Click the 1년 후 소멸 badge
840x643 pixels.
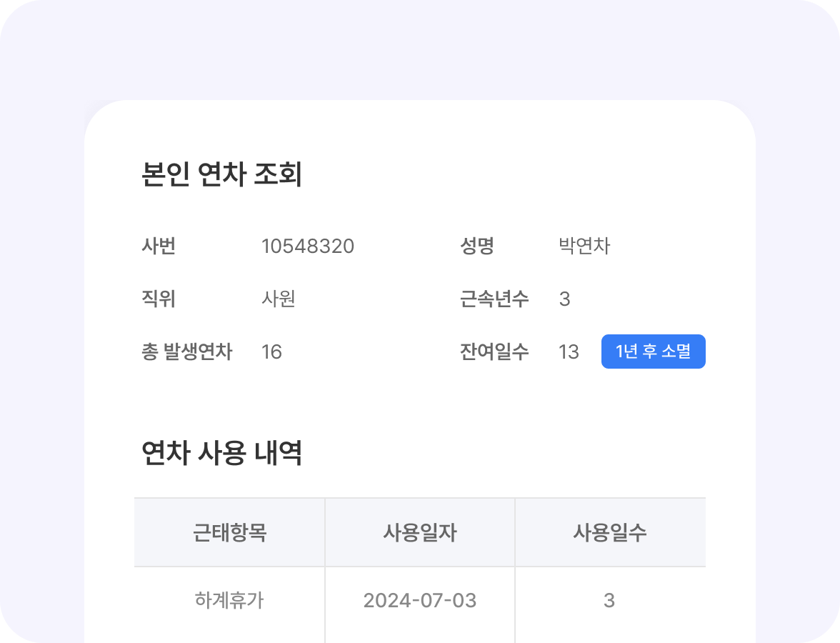(653, 352)
